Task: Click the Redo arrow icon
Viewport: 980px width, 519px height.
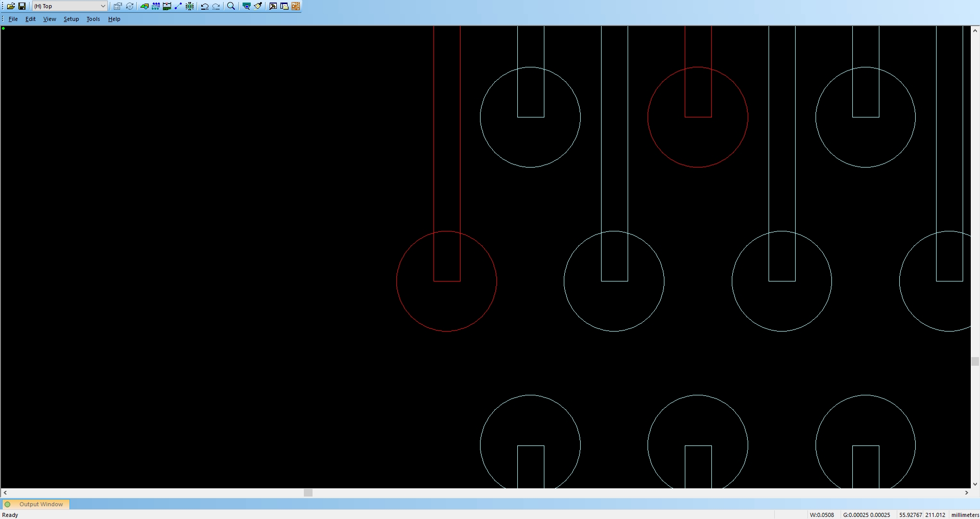Action: [x=216, y=6]
